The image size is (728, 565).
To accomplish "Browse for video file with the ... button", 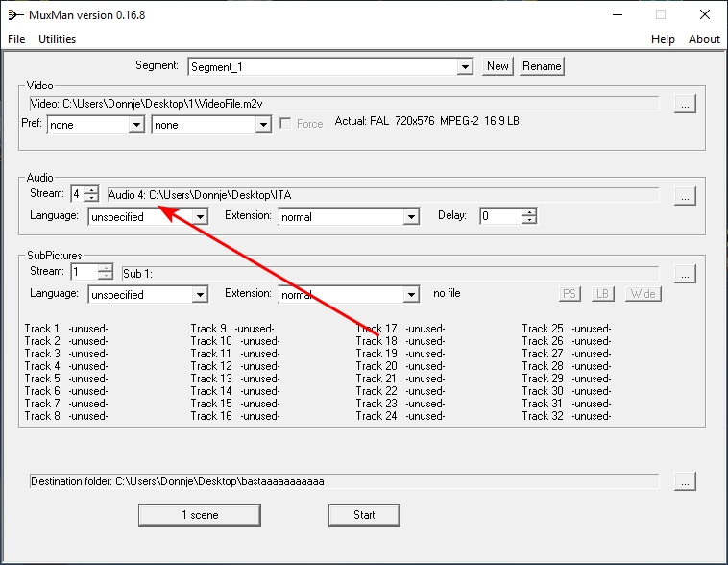I will pos(685,104).
